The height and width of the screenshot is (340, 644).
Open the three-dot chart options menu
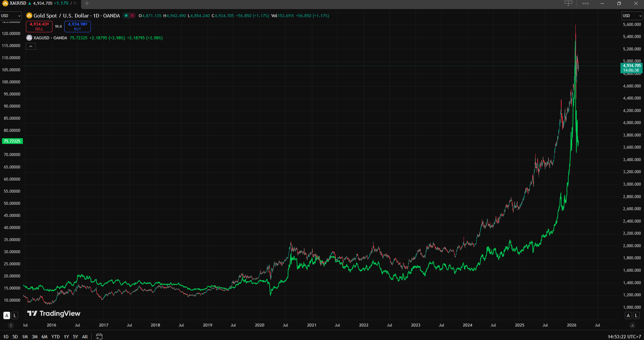[585, 3]
